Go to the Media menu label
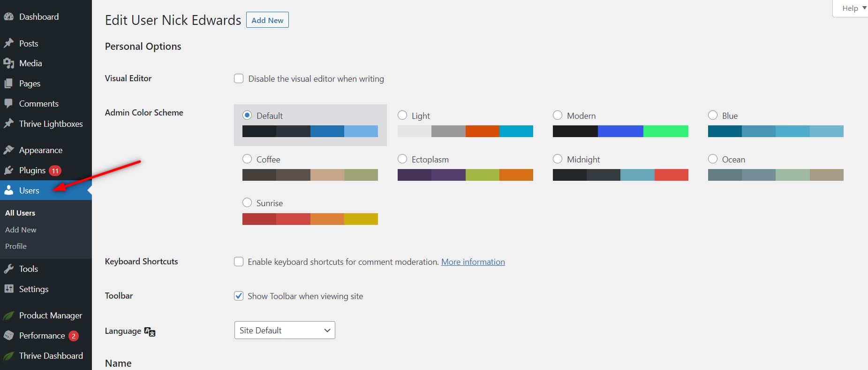 coord(30,63)
